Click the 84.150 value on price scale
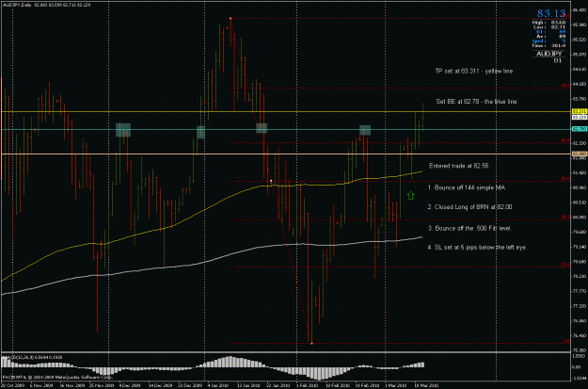 pyautogui.click(x=580, y=84)
